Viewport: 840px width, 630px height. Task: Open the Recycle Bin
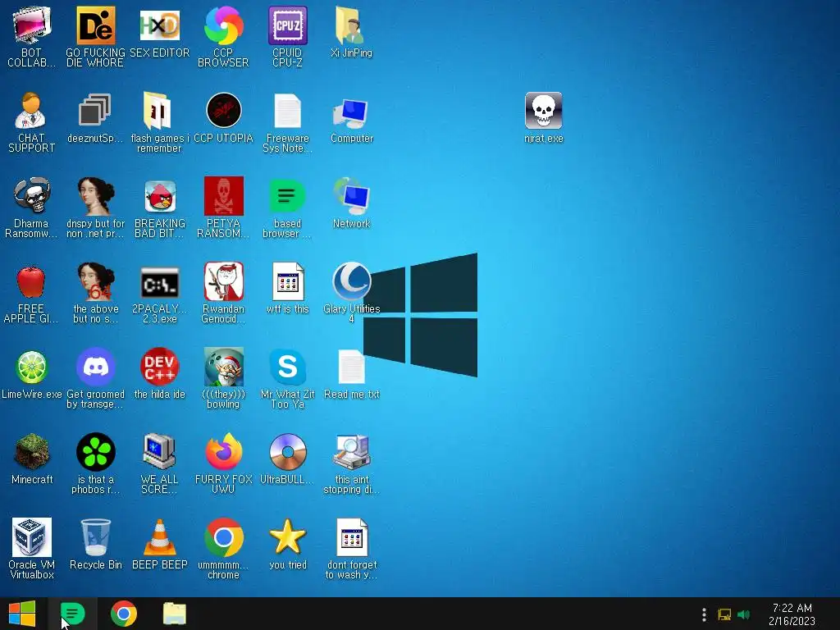click(x=95, y=545)
